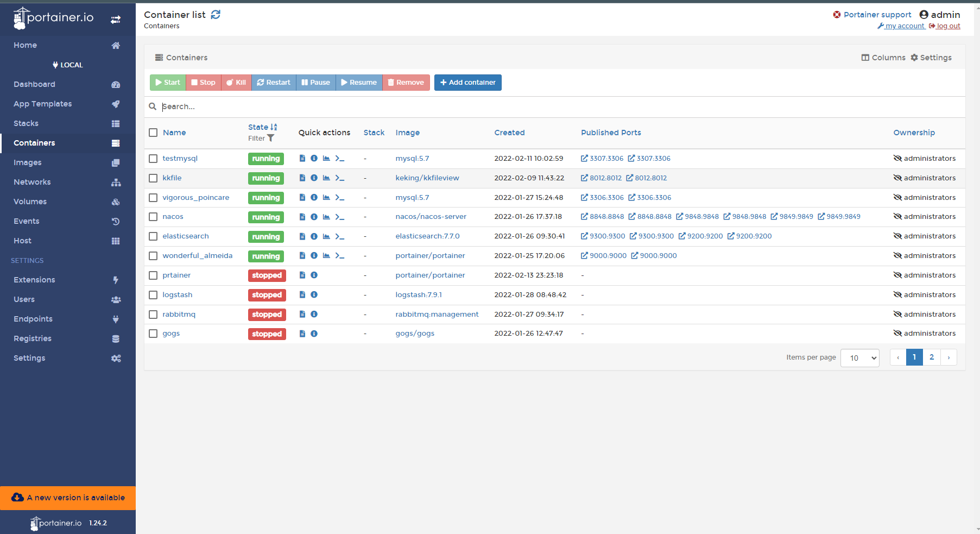Open the elasticsearch container name link

186,236
